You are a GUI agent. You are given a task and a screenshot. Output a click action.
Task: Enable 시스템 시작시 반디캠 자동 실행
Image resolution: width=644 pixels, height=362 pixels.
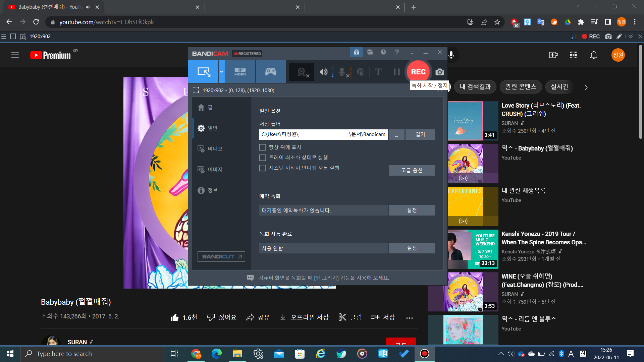coord(263,168)
